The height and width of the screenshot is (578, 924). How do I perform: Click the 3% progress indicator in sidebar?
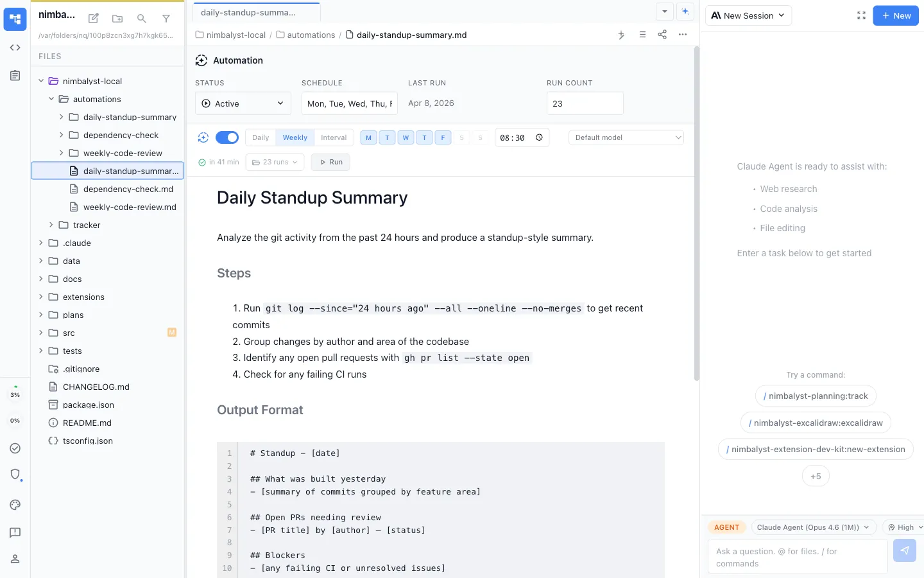pyautogui.click(x=15, y=394)
